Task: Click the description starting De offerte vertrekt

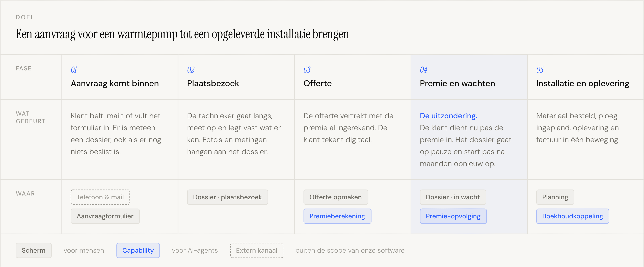Action: coord(348,128)
